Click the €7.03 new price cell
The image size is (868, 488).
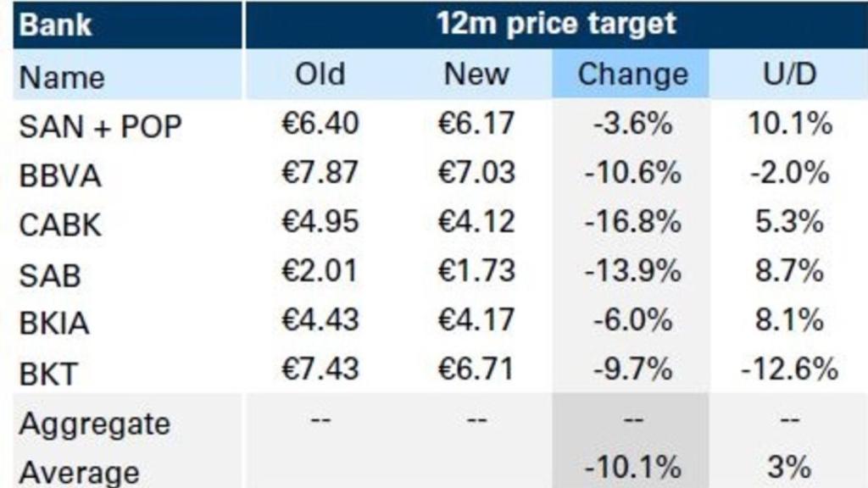pos(476,173)
